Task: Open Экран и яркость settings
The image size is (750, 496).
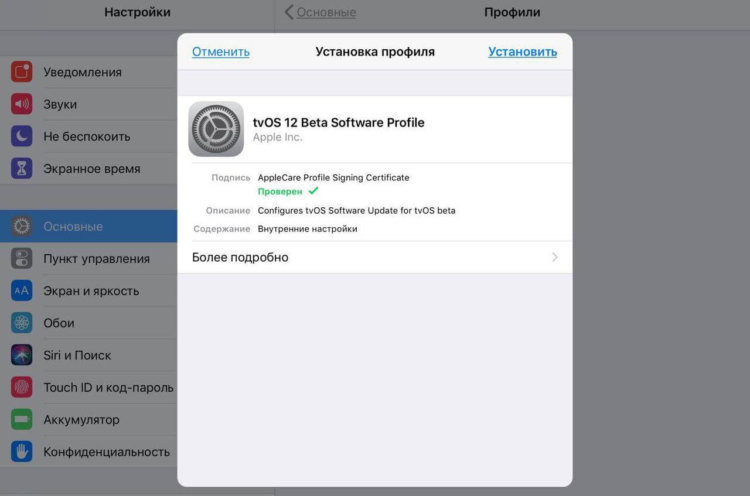Action: 88,290
